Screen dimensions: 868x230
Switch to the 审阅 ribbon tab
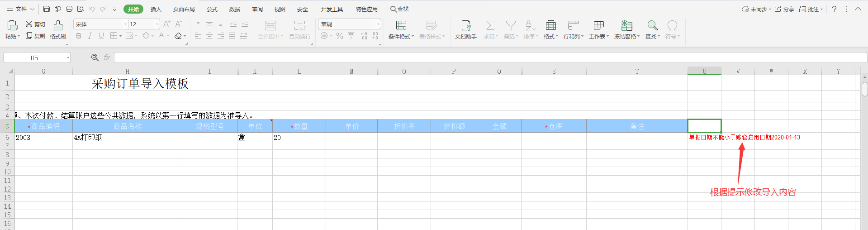[257, 9]
